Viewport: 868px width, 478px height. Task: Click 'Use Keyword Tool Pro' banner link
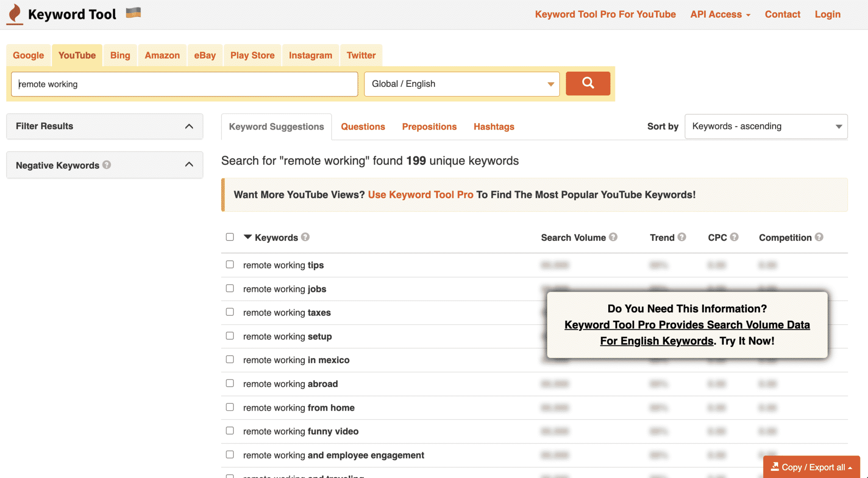420,195
